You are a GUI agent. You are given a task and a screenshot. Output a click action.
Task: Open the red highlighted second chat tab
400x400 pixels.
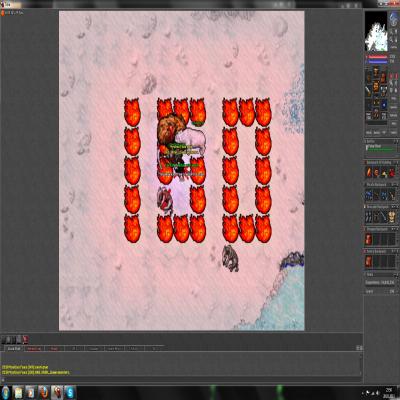click(34, 349)
